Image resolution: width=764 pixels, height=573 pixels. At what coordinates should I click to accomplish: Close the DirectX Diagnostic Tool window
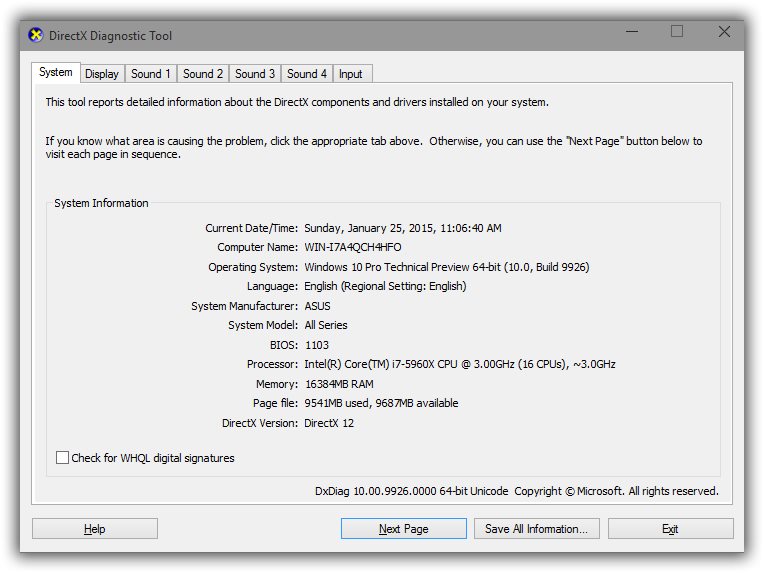click(x=724, y=32)
